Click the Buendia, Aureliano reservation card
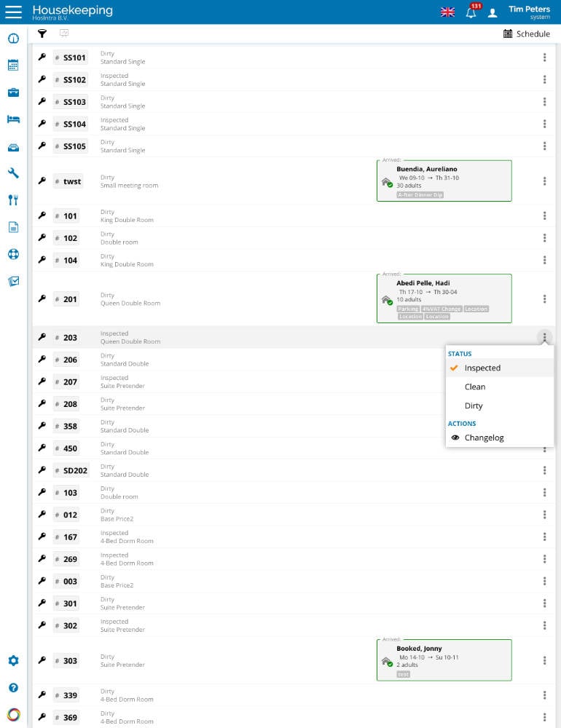The image size is (561, 728). tap(444, 181)
